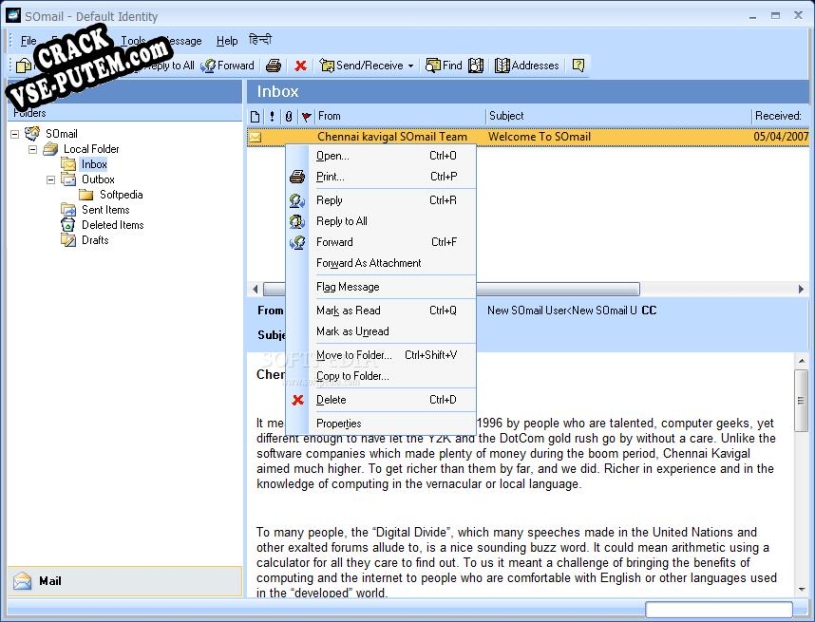Image resolution: width=815 pixels, height=622 pixels.
Task: Collapse the SOmail root tree node
Action: (x=15, y=134)
